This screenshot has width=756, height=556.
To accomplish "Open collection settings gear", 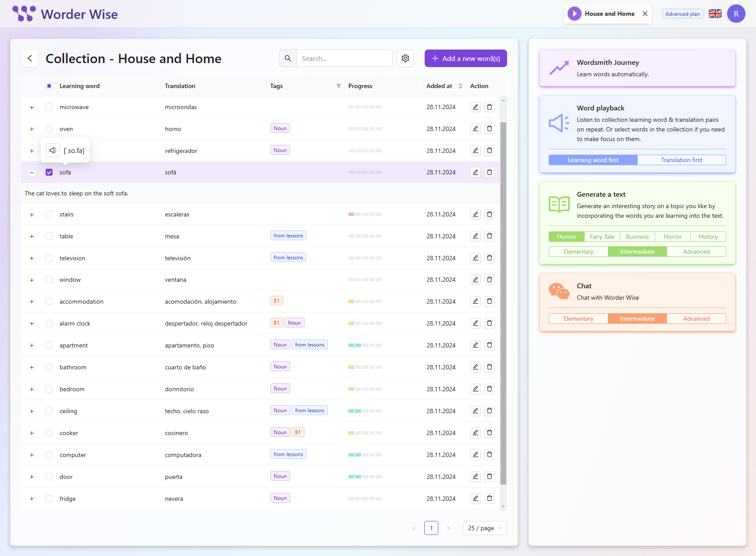I will [x=405, y=58].
